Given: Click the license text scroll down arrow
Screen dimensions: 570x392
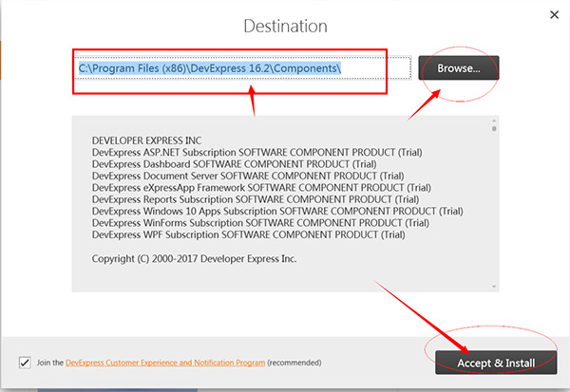Looking at the screenshot, I should [494, 287].
